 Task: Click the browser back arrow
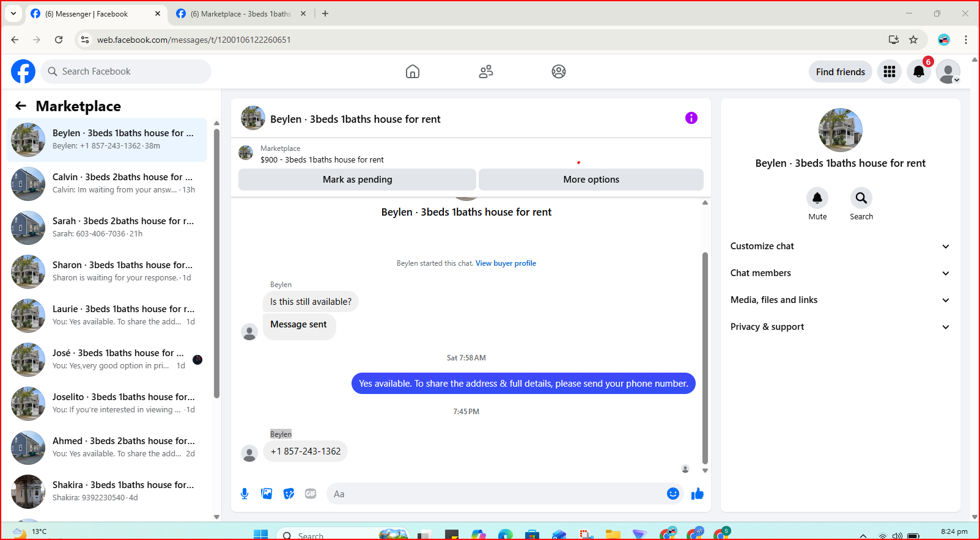coord(15,40)
